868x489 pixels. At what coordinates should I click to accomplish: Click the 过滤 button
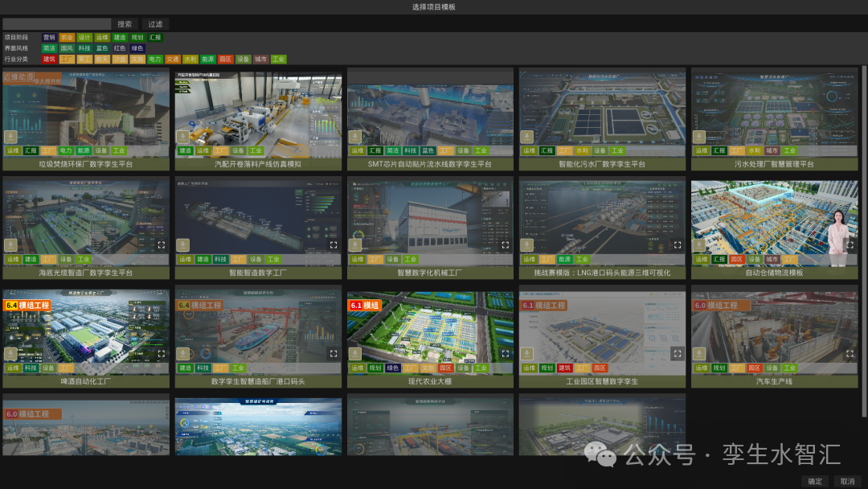(155, 24)
